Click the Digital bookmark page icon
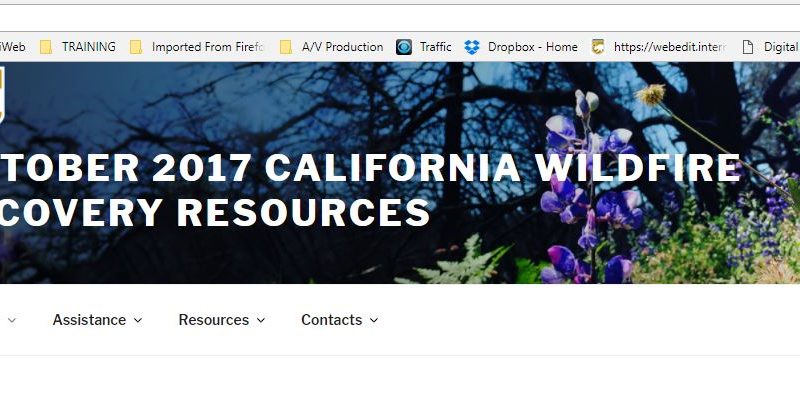The width and height of the screenshot is (800, 420). [747, 47]
